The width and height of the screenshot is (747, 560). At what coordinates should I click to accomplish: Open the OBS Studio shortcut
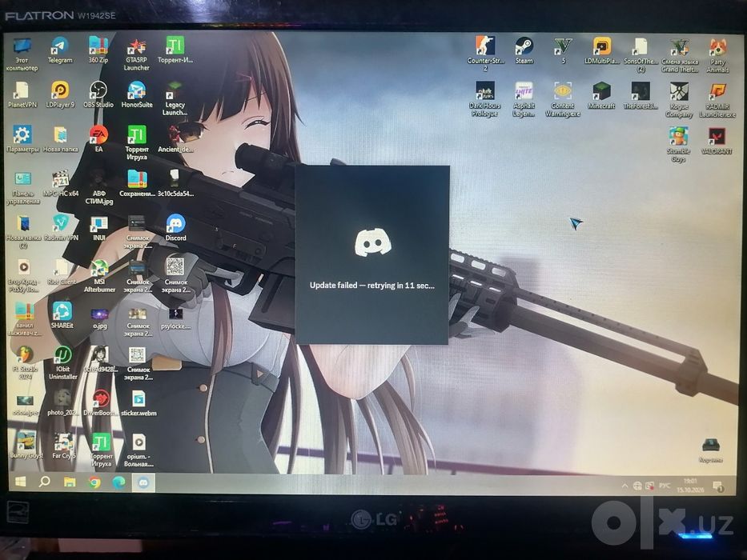pyautogui.click(x=98, y=94)
